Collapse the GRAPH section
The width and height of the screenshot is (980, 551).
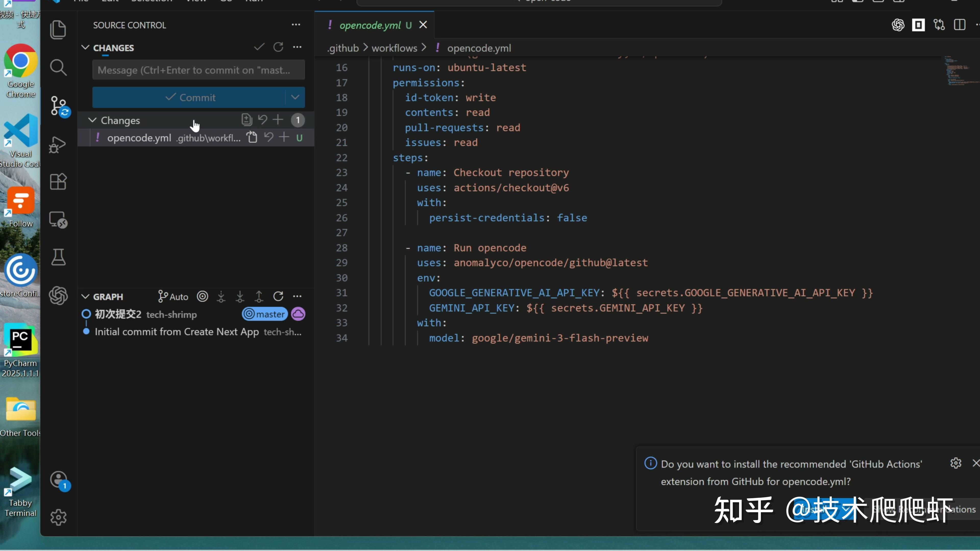(85, 297)
